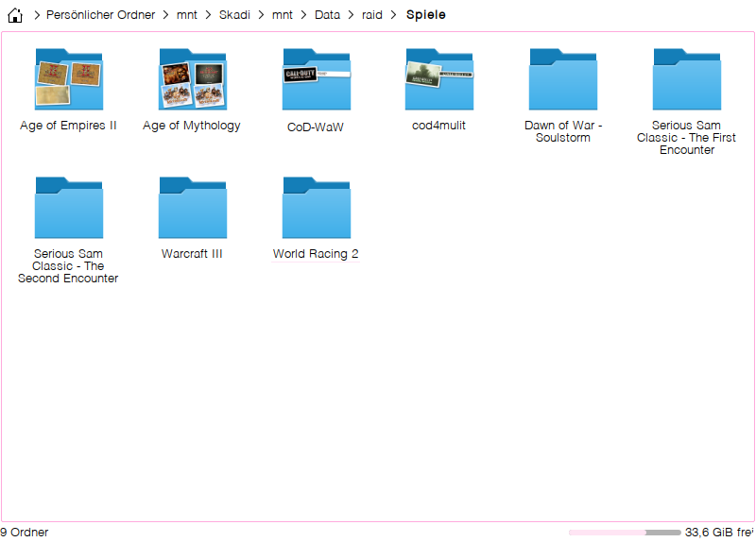Navigate to Data in breadcrumb

point(327,15)
